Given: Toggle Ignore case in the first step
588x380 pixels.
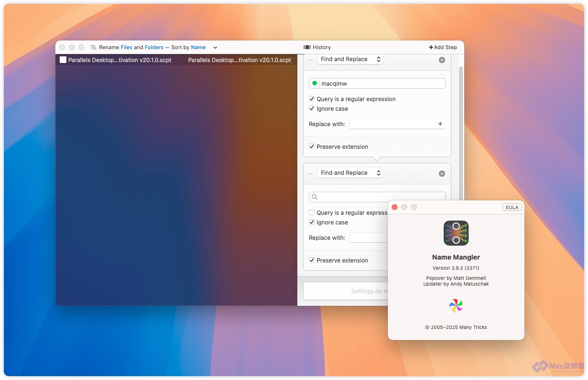Looking at the screenshot, I should (x=312, y=108).
